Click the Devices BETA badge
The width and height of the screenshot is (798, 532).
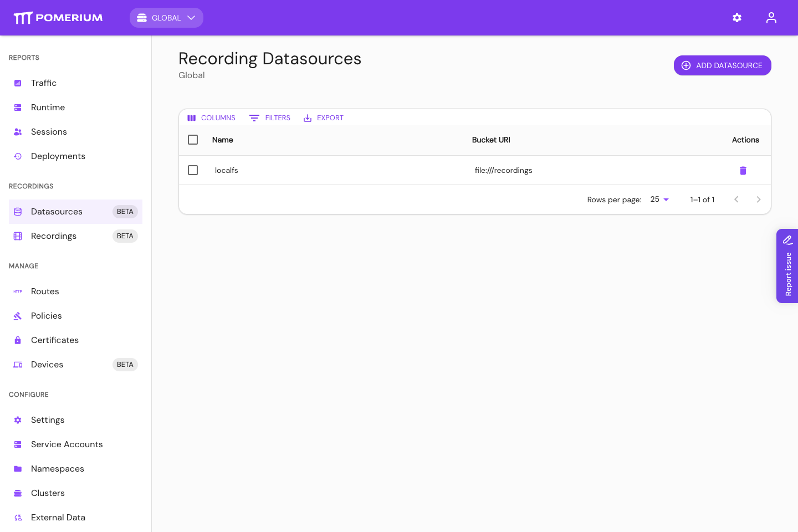(125, 365)
